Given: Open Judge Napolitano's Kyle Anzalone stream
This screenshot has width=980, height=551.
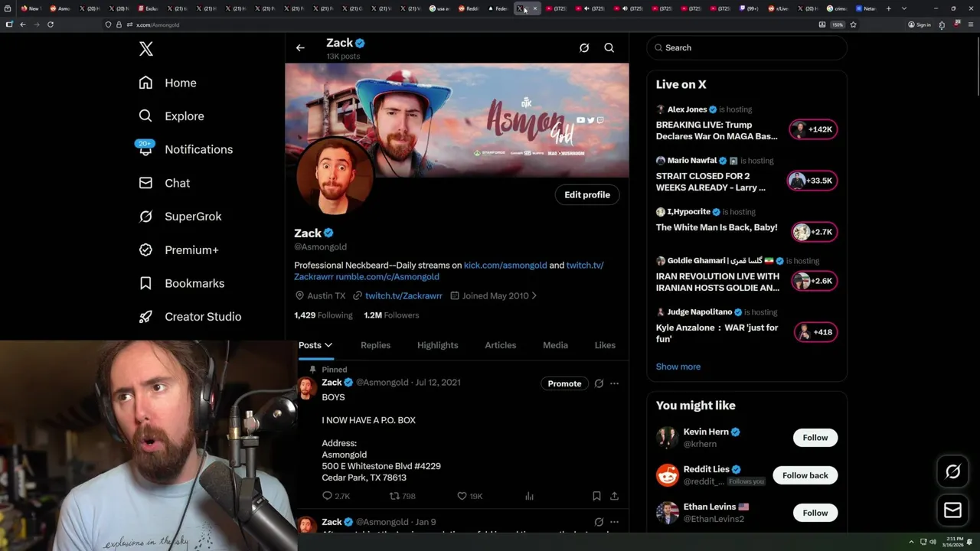Looking at the screenshot, I should [717, 333].
